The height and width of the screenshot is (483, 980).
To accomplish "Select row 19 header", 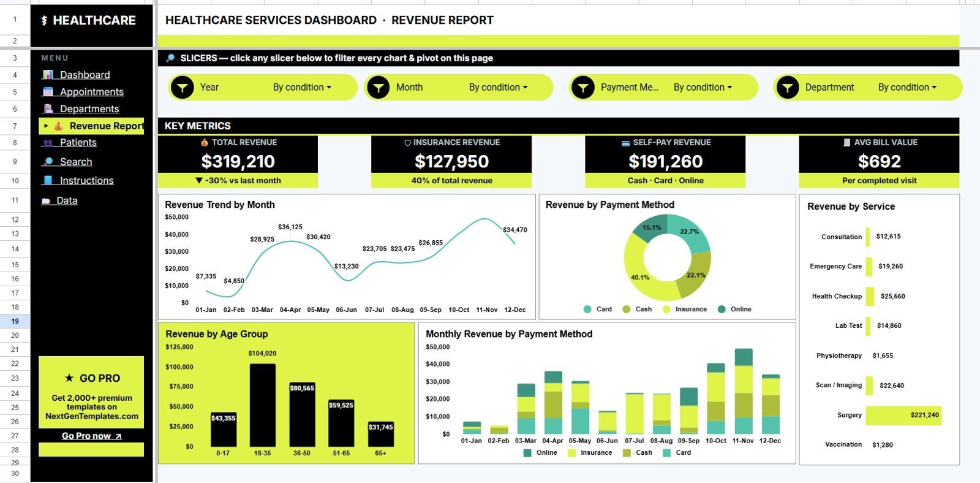I will coord(15,321).
